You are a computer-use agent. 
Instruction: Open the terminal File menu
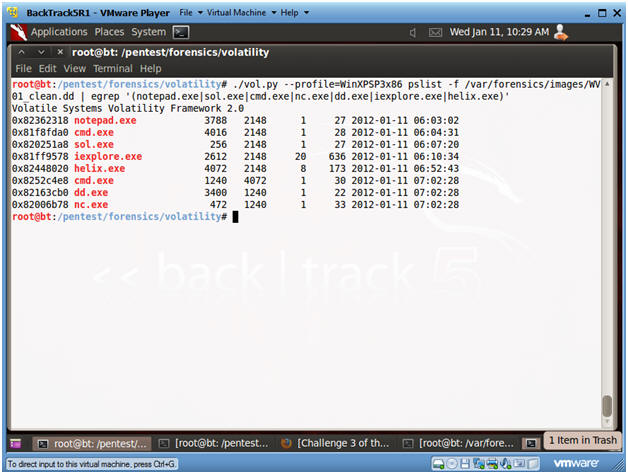pyautogui.click(x=23, y=69)
